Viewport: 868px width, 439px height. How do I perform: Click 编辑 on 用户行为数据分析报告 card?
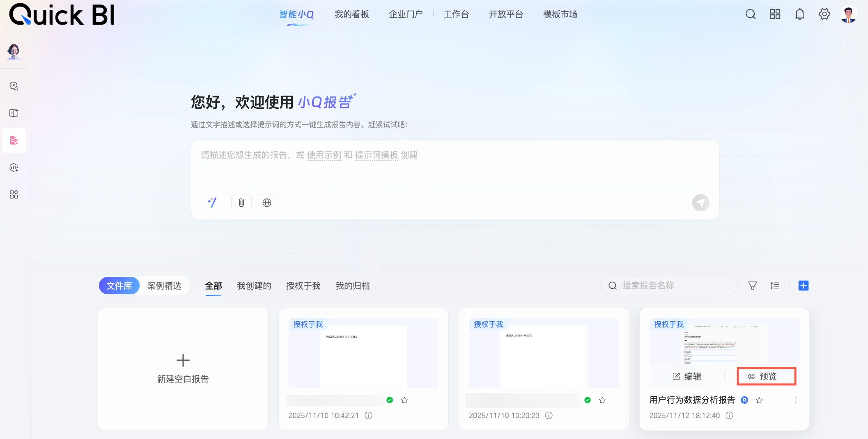[x=687, y=377]
